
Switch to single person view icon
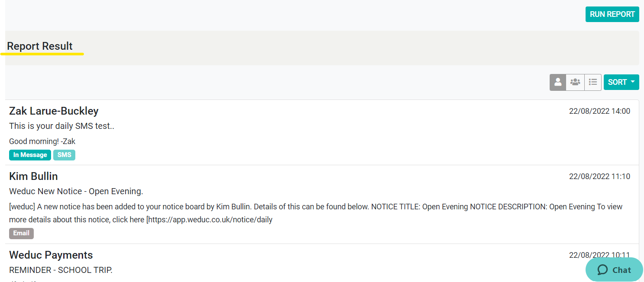pos(558,82)
